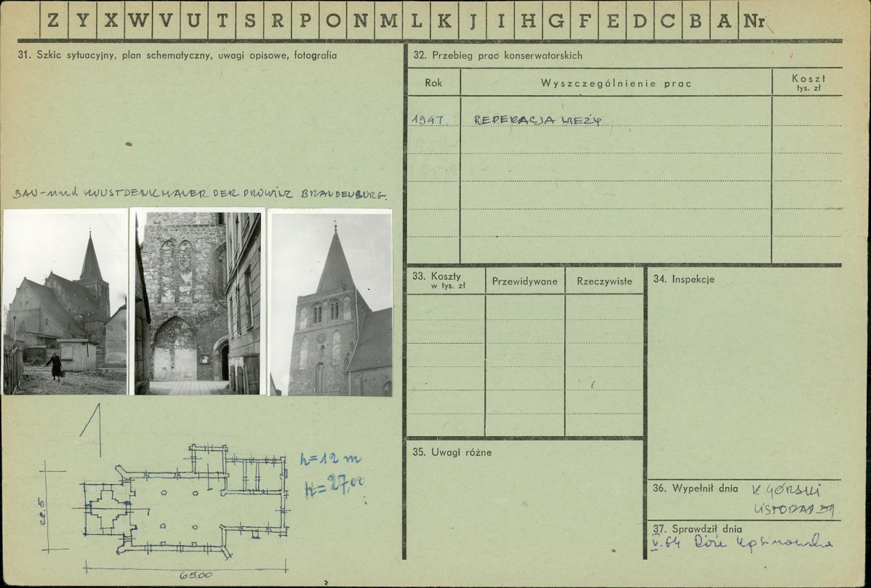The image size is (871, 588).
Task: Click the 1947 year entry
Action: point(429,120)
